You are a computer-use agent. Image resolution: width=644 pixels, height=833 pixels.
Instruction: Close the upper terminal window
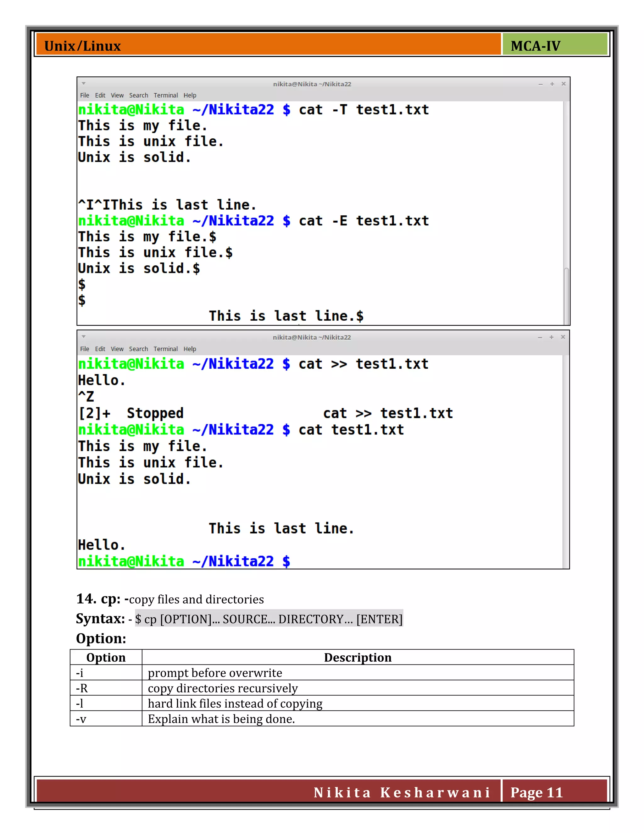tap(563, 84)
